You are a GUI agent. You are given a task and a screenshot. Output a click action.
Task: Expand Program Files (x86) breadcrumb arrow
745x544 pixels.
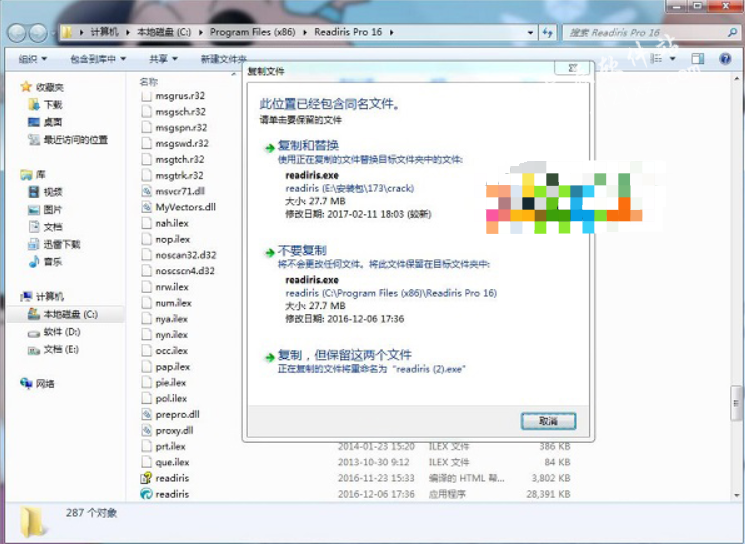point(305,32)
